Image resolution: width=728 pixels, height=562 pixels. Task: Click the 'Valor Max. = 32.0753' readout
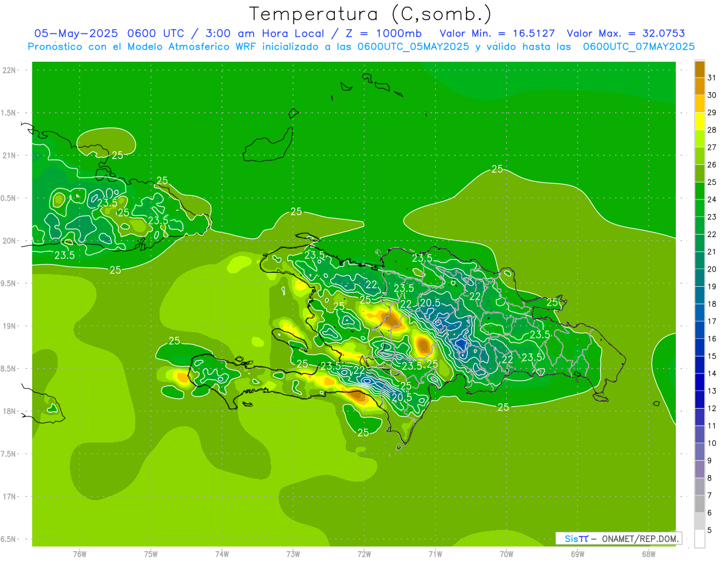point(626,33)
